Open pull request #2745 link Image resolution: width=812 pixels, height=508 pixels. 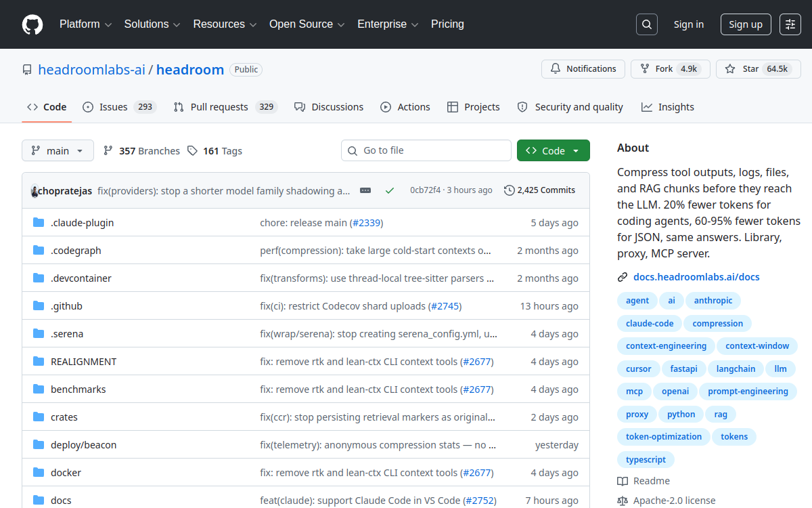445,306
